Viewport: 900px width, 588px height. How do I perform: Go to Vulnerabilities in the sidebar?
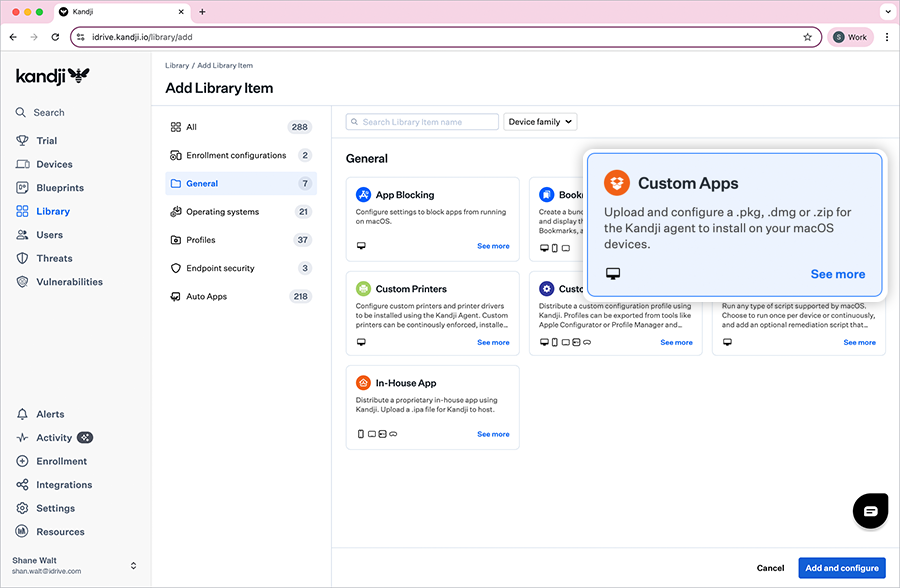pyautogui.click(x=69, y=282)
